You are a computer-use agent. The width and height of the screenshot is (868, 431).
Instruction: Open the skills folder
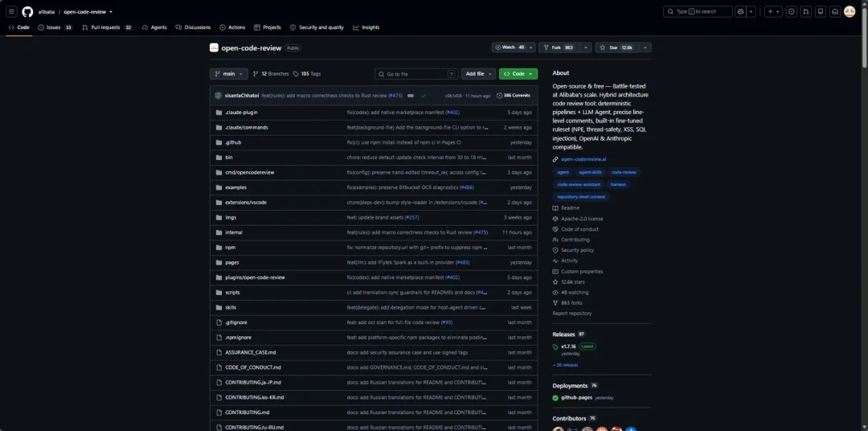point(231,307)
